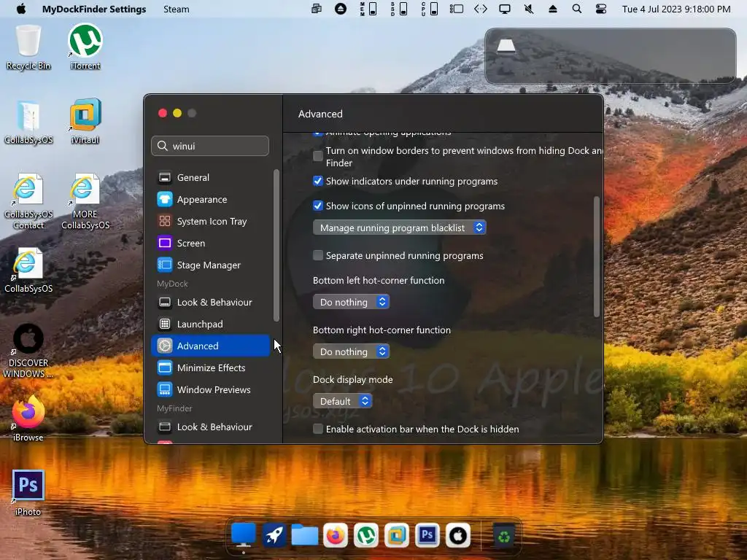Enable activation bar when Dock is hidden
747x560 pixels.
318,429
